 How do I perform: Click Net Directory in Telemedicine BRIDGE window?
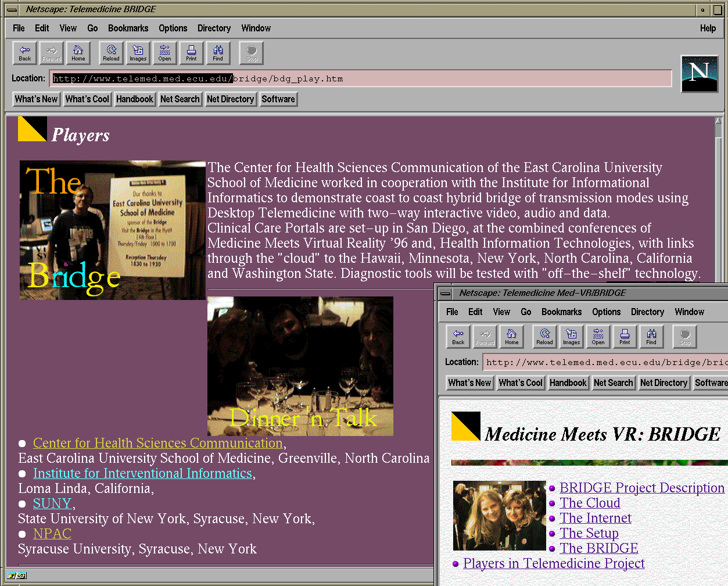pos(231,99)
